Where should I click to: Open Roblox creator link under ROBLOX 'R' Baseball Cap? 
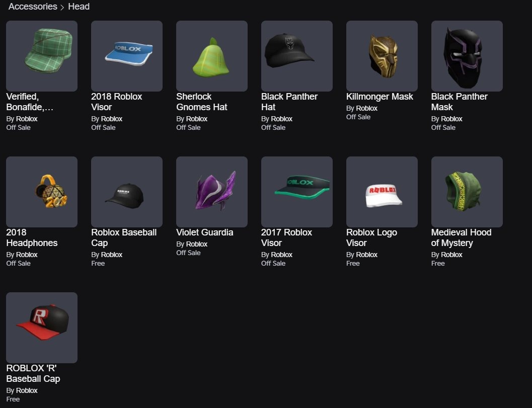pos(27,390)
